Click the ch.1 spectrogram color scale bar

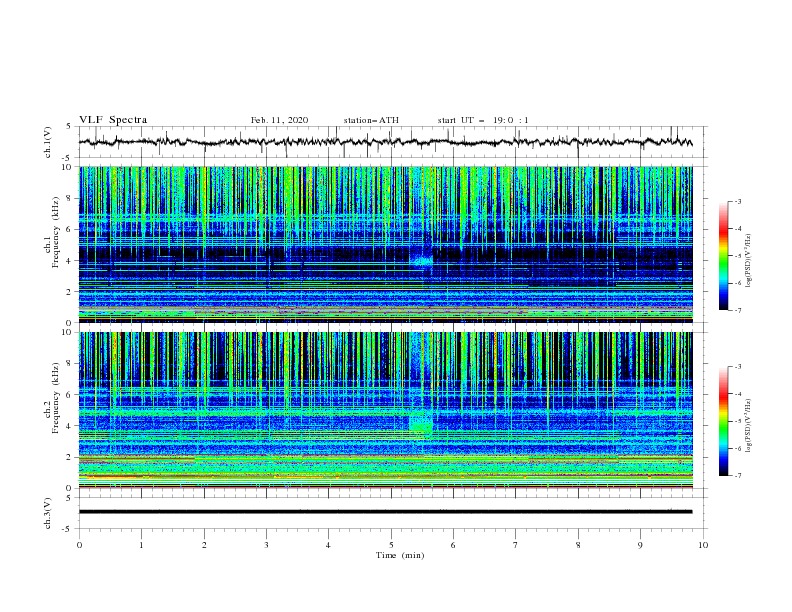click(723, 256)
